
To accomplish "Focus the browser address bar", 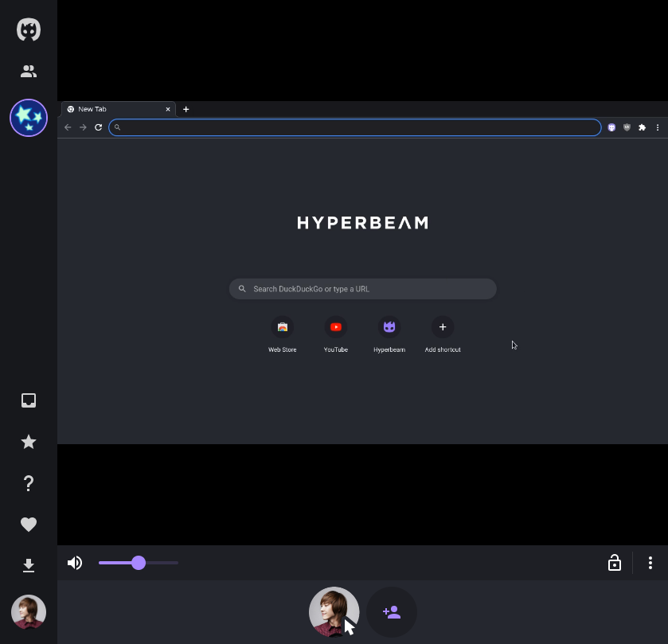I will pyautogui.click(x=355, y=127).
